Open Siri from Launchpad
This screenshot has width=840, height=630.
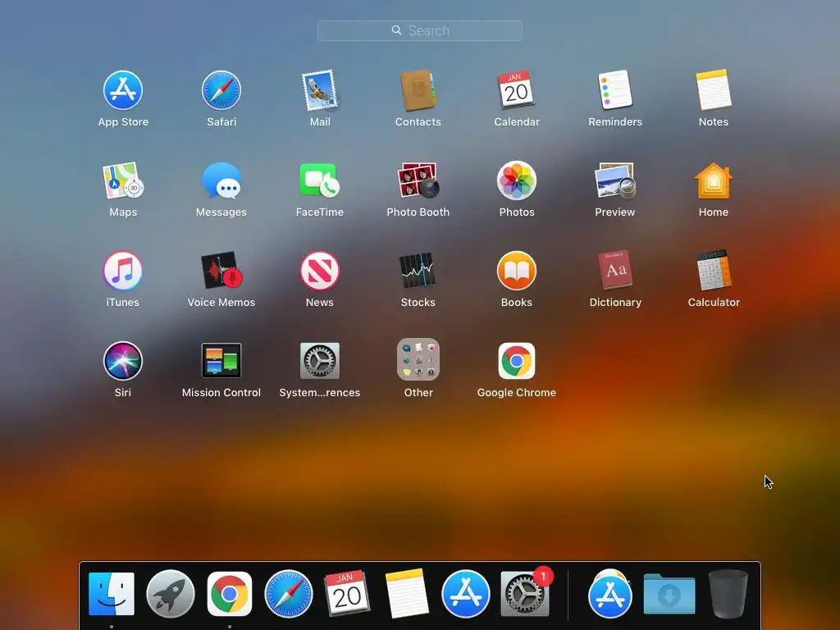coord(123,361)
